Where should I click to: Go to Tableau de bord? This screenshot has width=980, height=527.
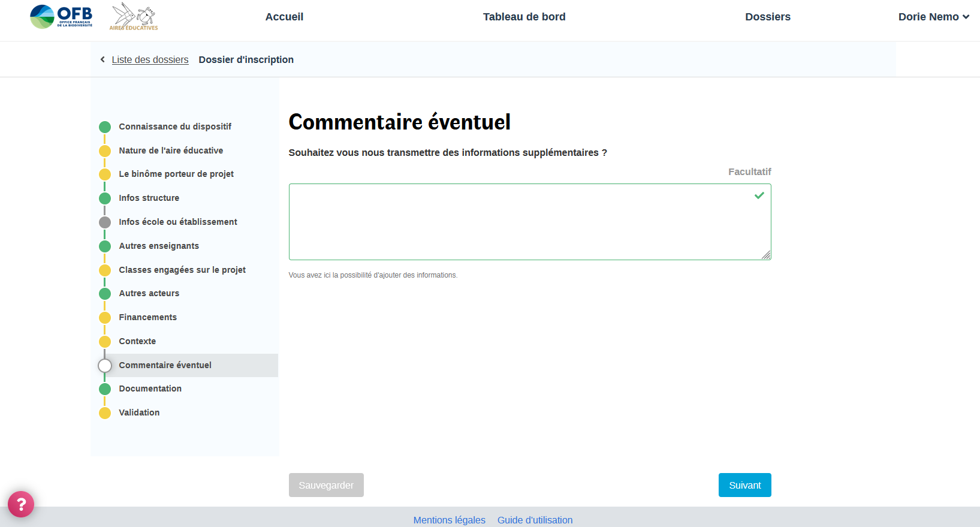(x=524, y=17)
